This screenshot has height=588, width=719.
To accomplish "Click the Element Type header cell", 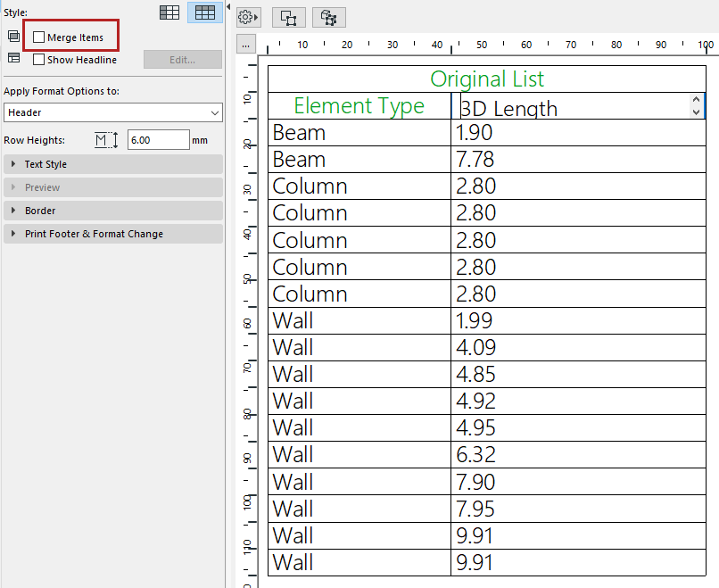I will point(359,106).
